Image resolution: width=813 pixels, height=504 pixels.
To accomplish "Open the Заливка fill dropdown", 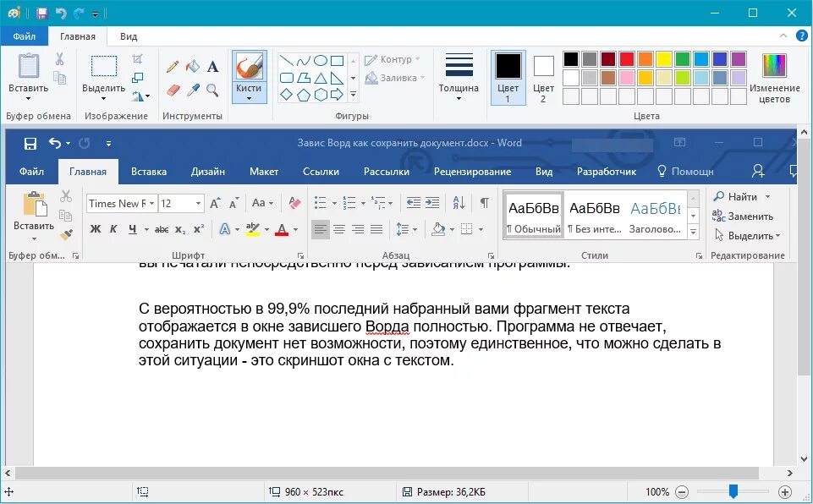I will pyautogui.click(x=394, y=78).
